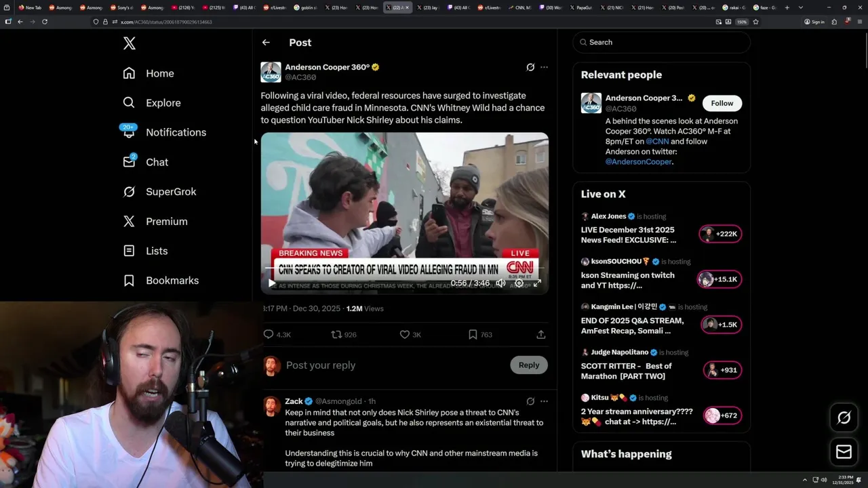Join Alex Jones live +222K
The image size is (868, 488).
tap(720, 234)
